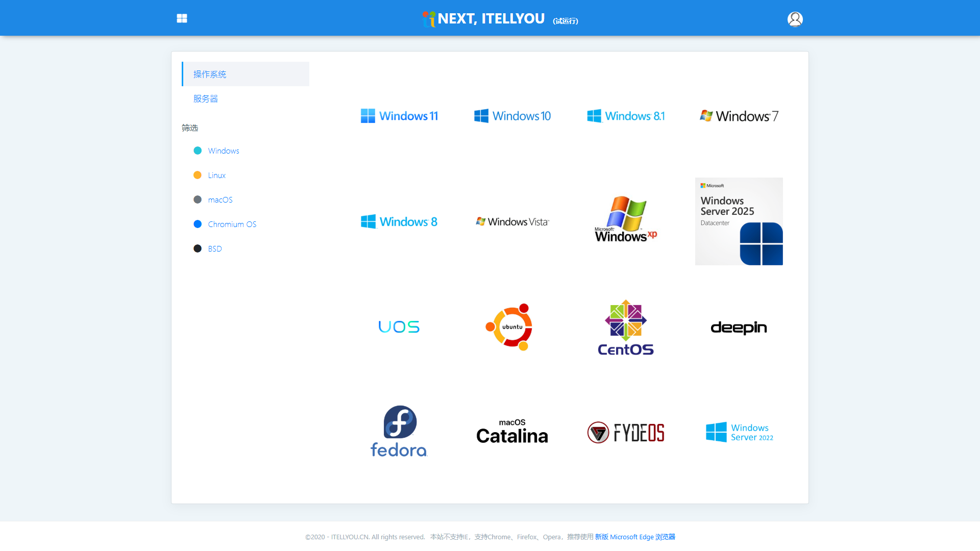Viewport: 980px width, 551px height.
Task: Filter the list by Chromium OS
Action: [232, 224]
